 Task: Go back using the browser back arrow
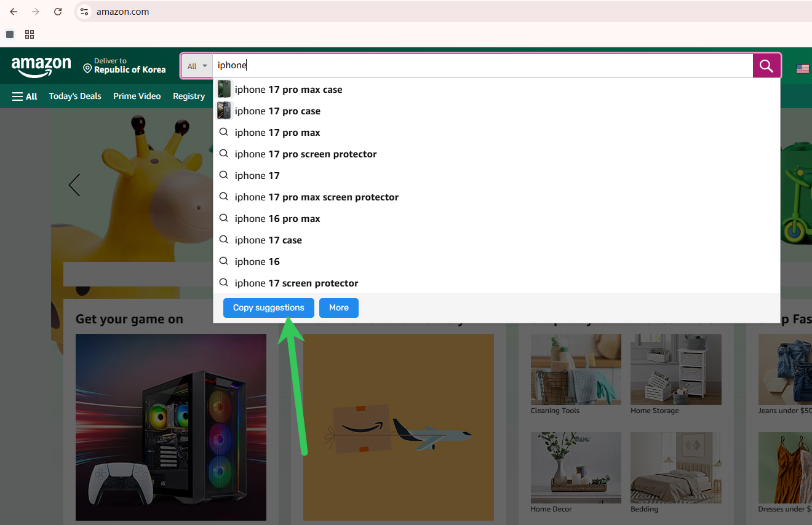click(x=14, y=12)
